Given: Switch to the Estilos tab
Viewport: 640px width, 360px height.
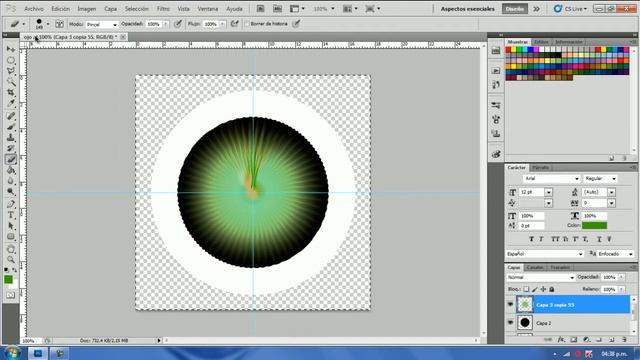Looking at the screenshot, I should (541, 42).
